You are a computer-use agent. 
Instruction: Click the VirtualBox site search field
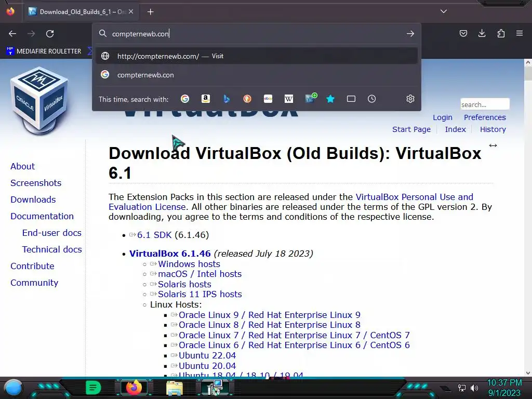coord(485,104)
